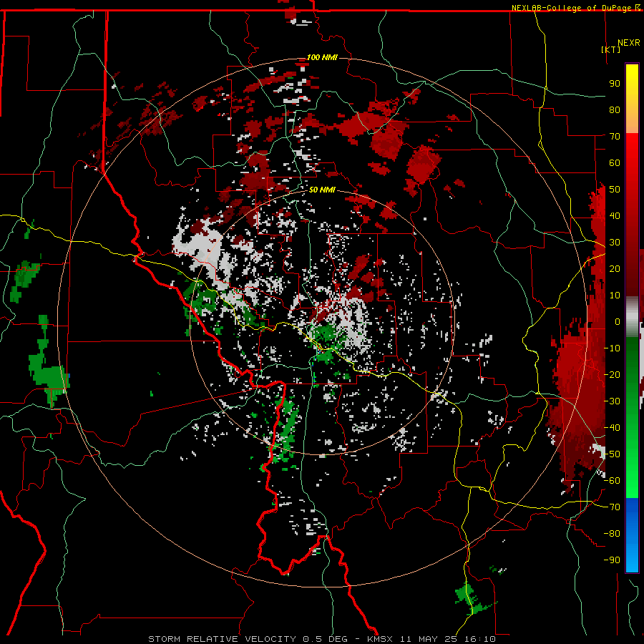Click the 0 value on velocity scale
The height and width of the screenshot is (644, 644).
pyautogui.click(x=618, y=321)
